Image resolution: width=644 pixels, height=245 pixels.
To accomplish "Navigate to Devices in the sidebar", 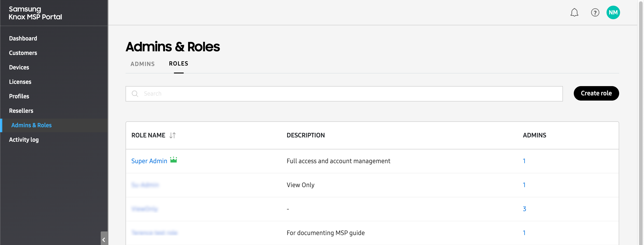I will point(19,67).
